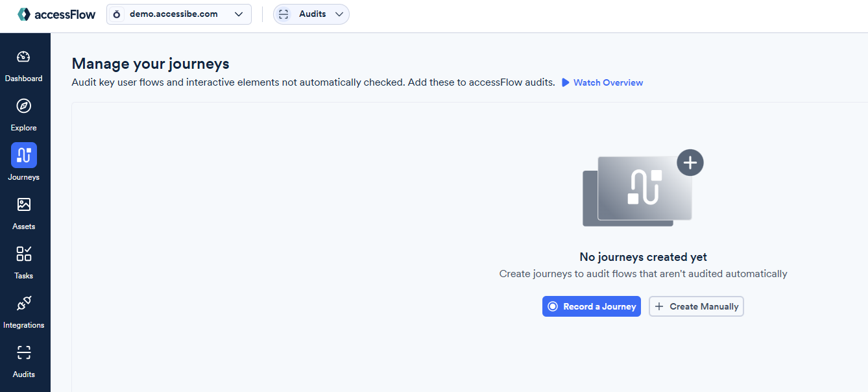Go to Audits label in sidebar

pyautogui.click(x=24, y=374)
